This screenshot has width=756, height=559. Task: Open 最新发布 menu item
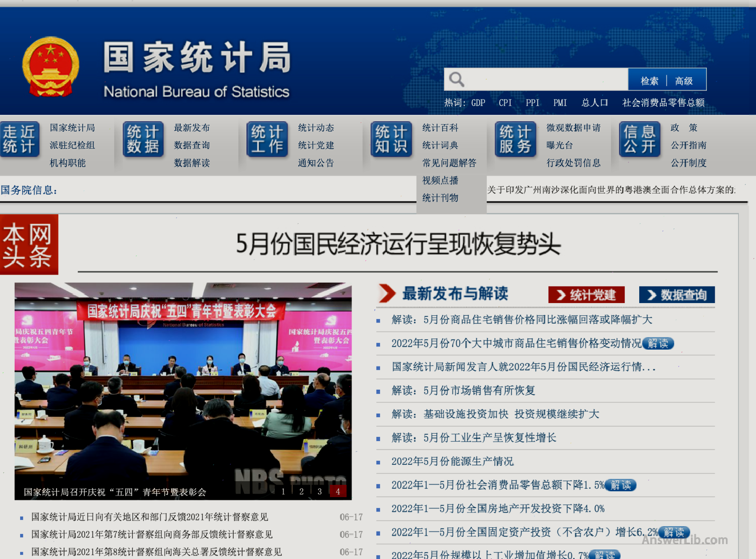click(192, 127)
